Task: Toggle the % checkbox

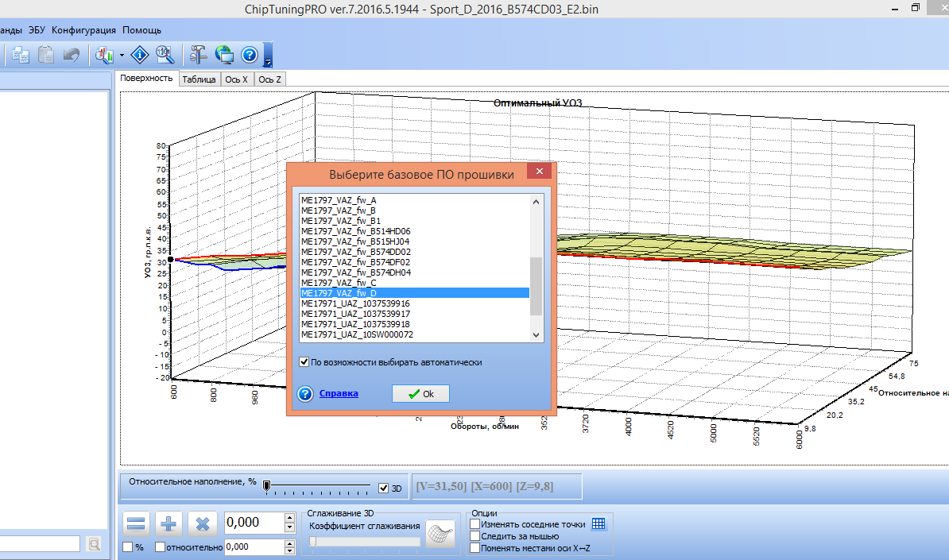Action: coord(128,546)
